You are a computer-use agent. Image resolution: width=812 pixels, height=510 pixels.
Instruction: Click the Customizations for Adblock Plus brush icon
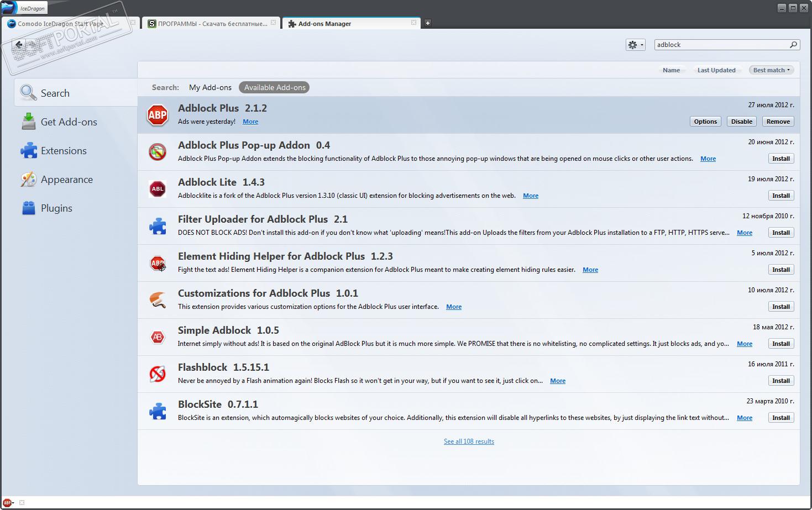[x=158, y=300]
